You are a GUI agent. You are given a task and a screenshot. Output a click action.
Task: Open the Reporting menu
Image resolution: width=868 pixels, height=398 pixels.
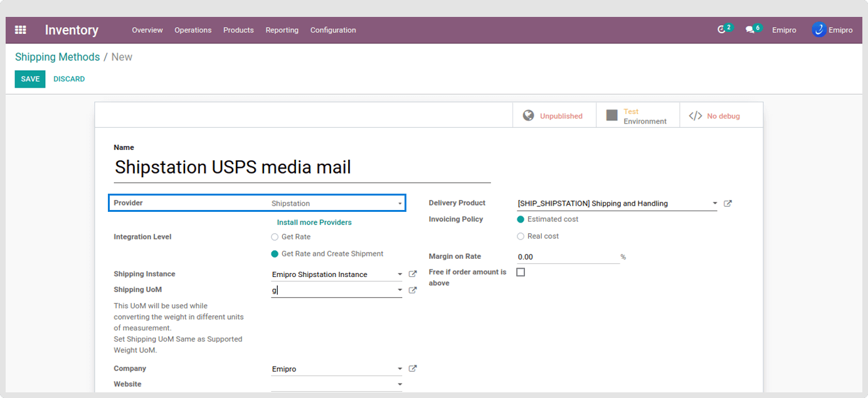(282, 30)
